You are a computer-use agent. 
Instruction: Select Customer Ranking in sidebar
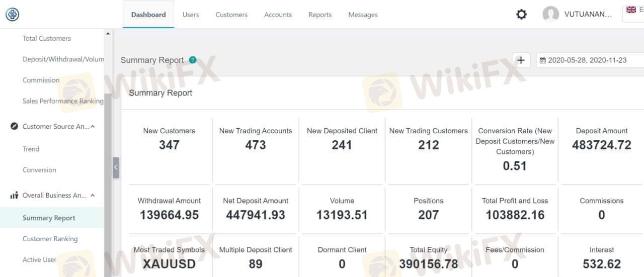tap(50, 239)
